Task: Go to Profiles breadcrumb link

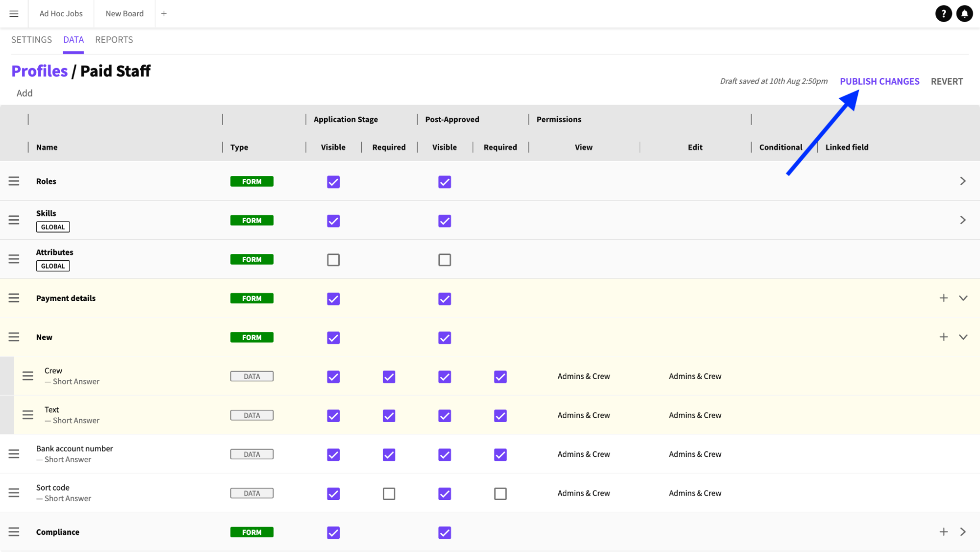Action: tap(39, 71)
